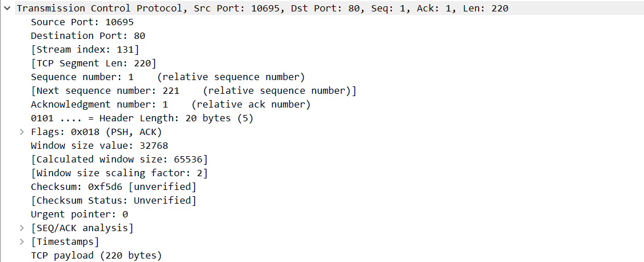Click the Stream index: 131 field
Viewport: 644px width, 262px height.
click(x=85, y=50)
